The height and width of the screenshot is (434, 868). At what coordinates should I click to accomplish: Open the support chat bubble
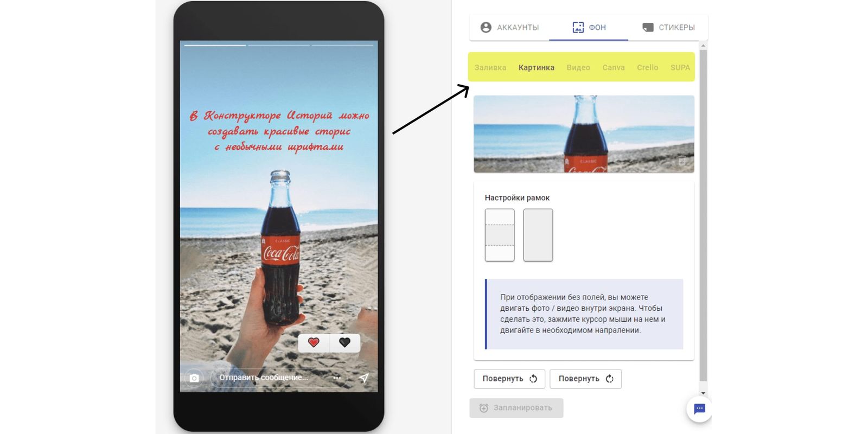[x=699, y=409]
